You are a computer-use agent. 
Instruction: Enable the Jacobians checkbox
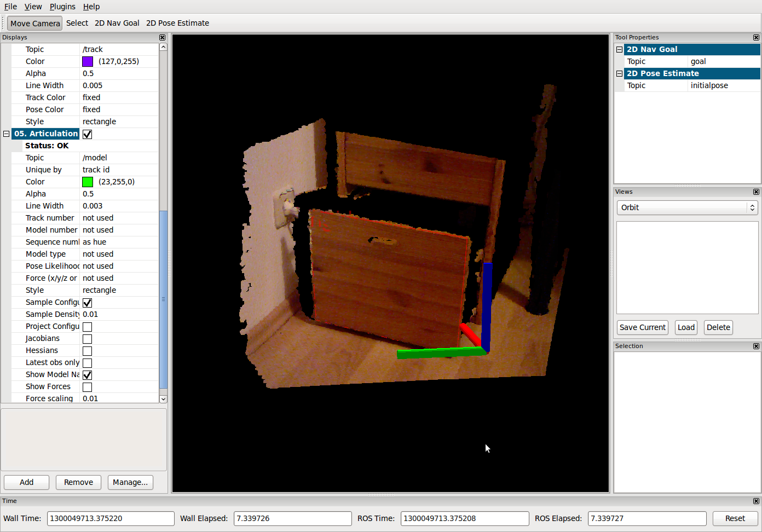[87, 339]
